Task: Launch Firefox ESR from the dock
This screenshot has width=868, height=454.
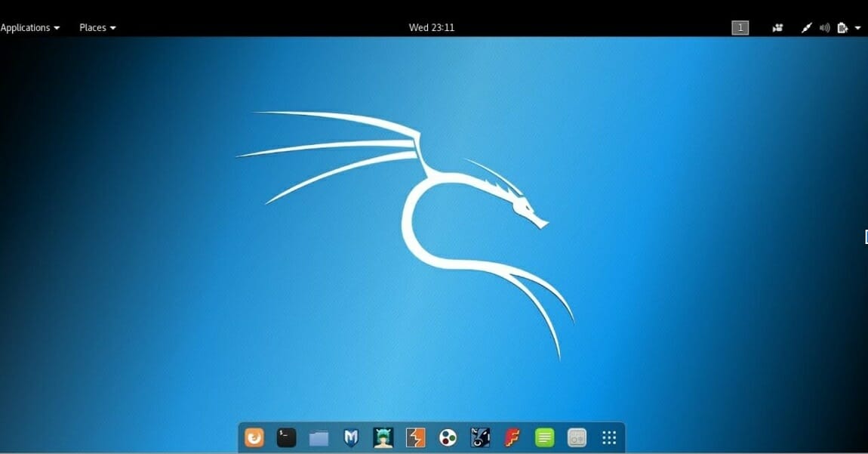Action: (x=254, y=437)
